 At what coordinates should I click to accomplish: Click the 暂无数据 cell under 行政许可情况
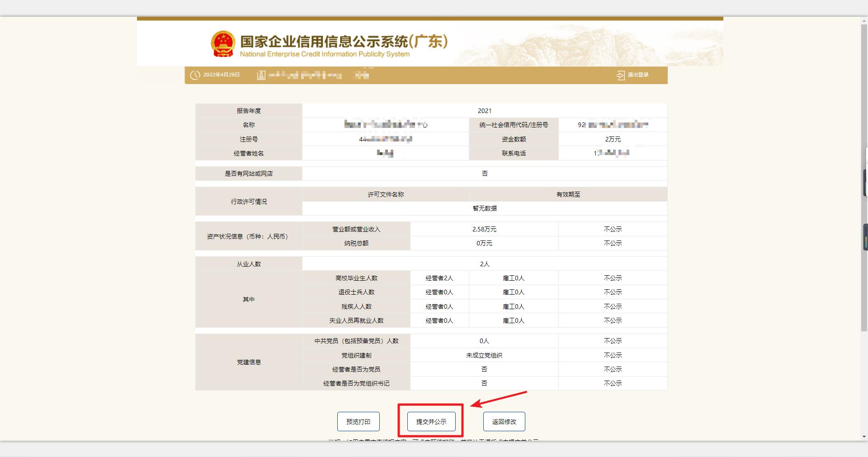[485, 208]
